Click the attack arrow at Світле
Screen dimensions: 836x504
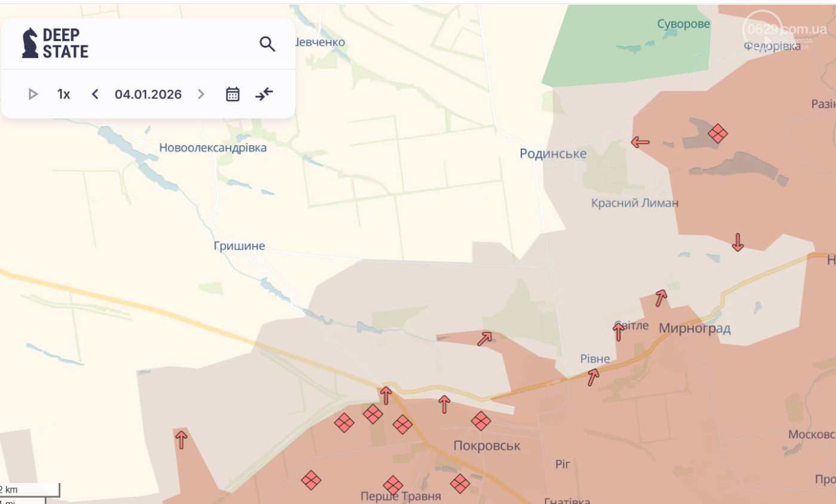pos(619,331)
